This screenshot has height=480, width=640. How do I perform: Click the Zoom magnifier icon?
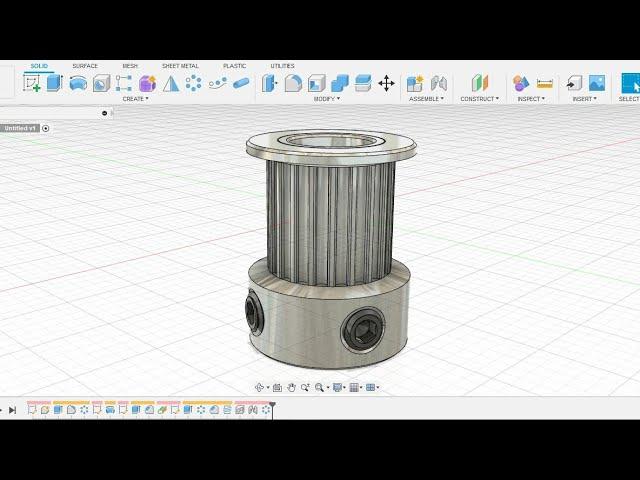319,387
